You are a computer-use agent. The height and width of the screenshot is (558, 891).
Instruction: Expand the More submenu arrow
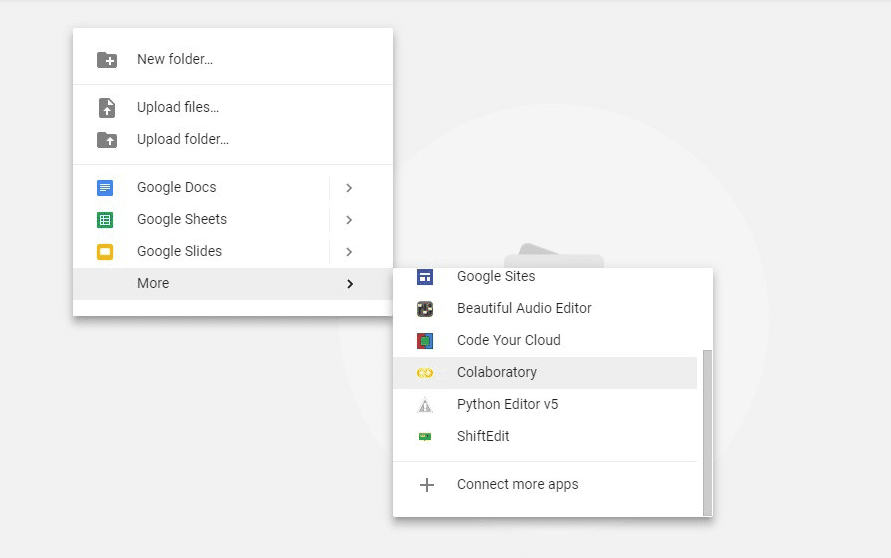[350, 284]
